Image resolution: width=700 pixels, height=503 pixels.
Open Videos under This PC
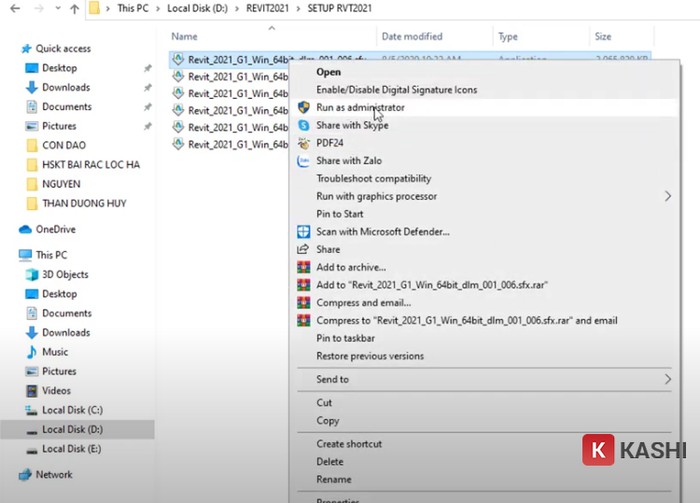click(x=56, y=391)
